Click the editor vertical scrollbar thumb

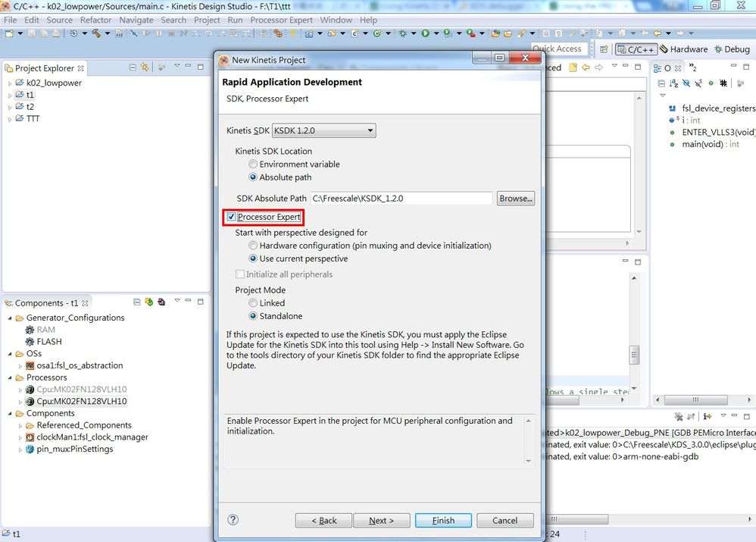coord(634,356)
